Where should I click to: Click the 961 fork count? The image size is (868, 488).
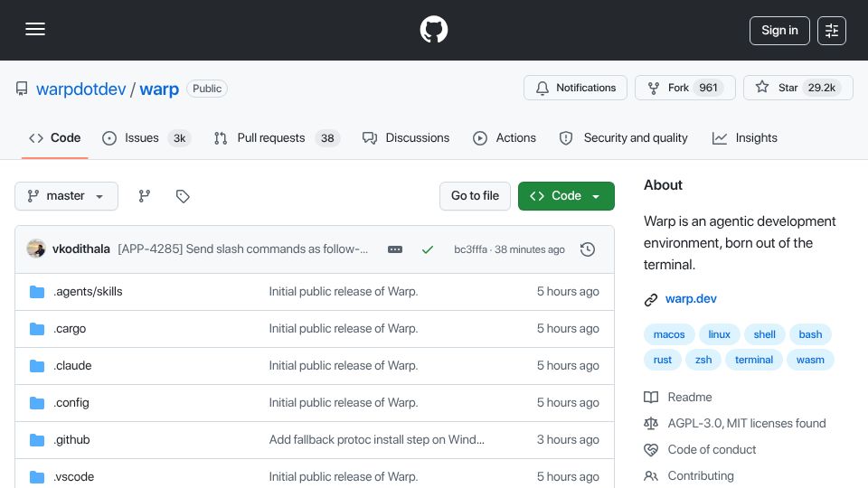point(708,88)
